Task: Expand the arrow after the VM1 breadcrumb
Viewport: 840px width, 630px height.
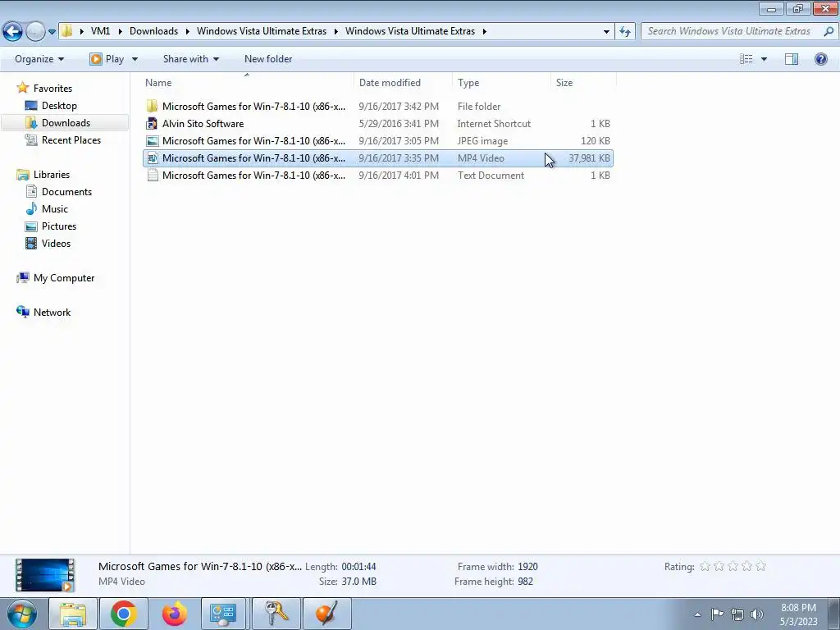Action: point(120,31)
